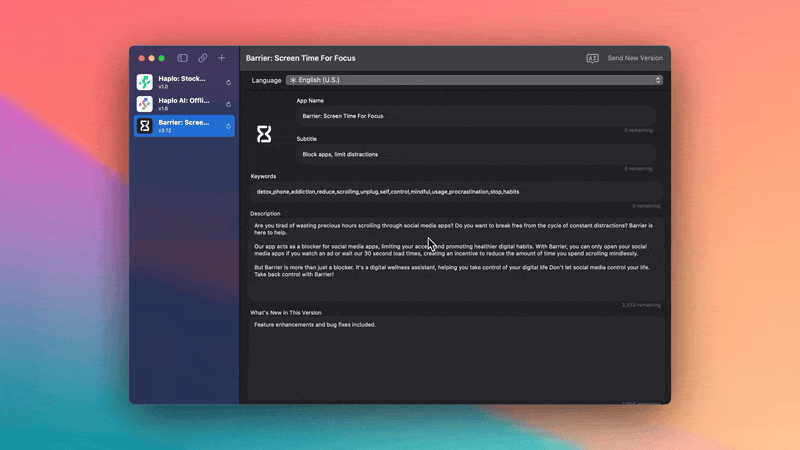
Task: Click the Subtitle label
Action: (x=307, y=139)
